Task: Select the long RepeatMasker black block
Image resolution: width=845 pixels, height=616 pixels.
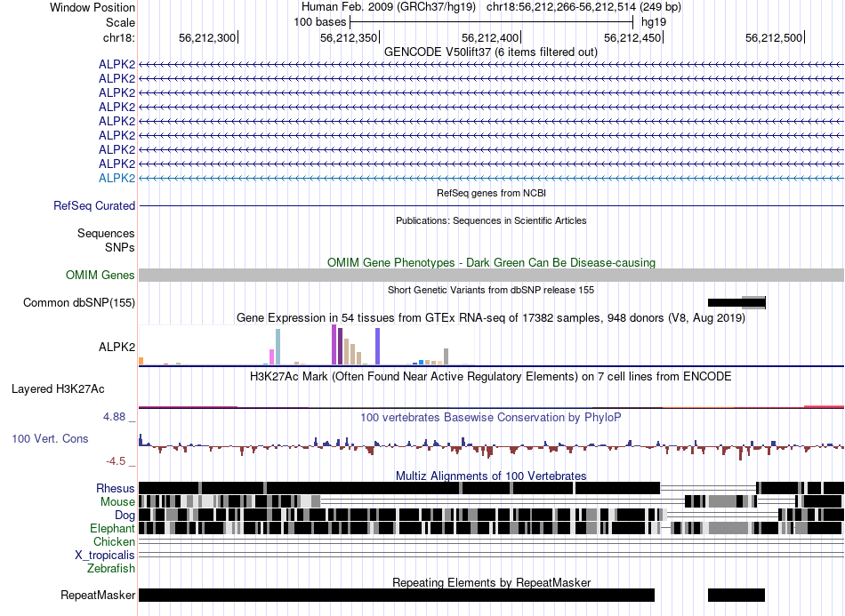Action: click(397, 595)
